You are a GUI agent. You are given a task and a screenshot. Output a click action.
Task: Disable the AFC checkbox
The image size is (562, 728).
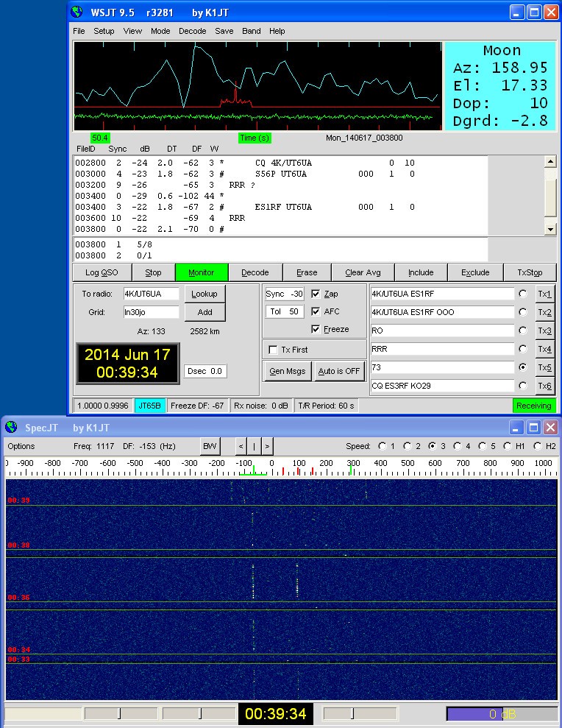(316, 311)
